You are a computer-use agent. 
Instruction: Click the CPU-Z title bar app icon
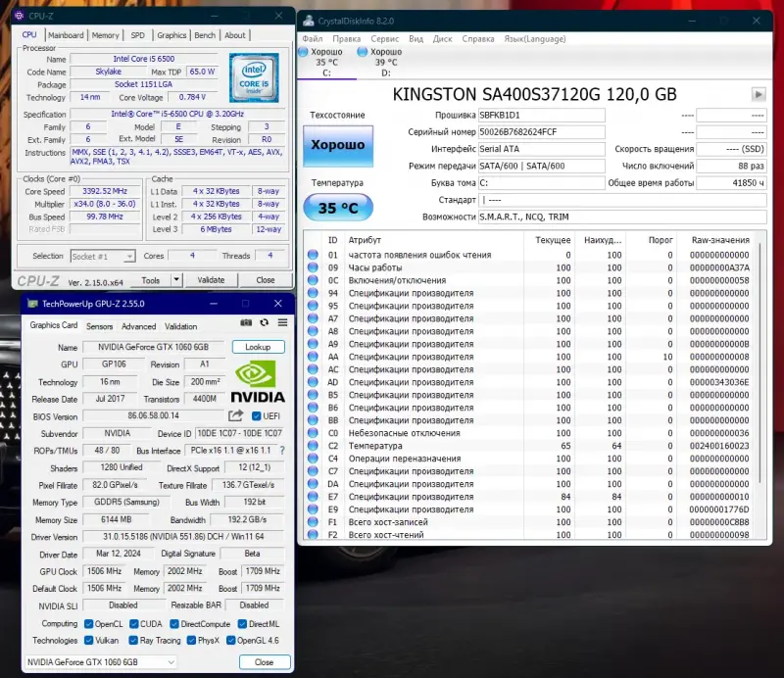click(20, 16)
